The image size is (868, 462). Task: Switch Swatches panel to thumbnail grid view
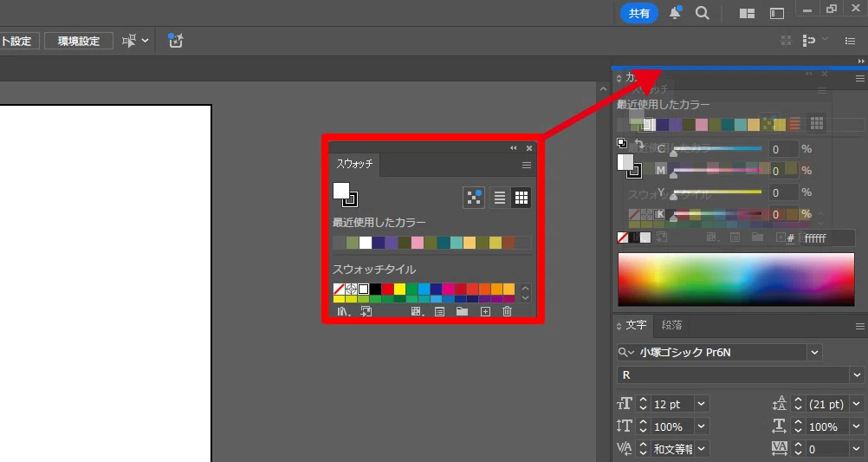tap(521, 198)
